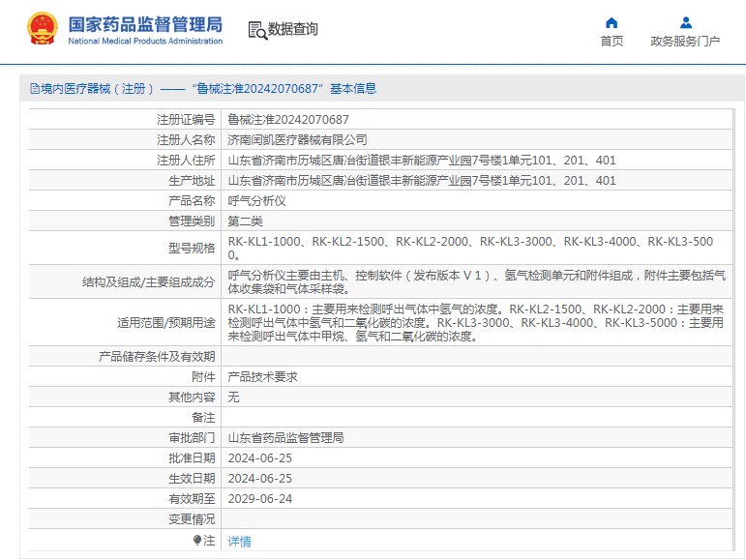Click the user icon above 政务服务门户
This screenshot has width=746, height=560.
[685, 22]
